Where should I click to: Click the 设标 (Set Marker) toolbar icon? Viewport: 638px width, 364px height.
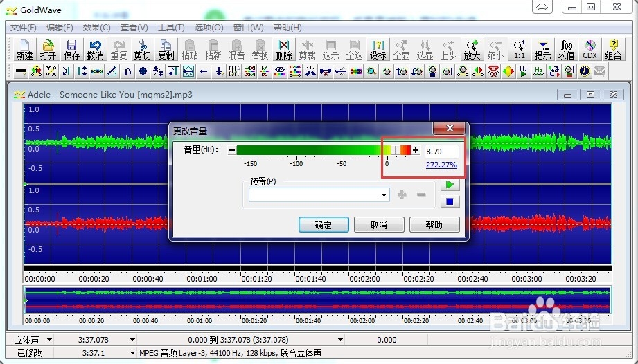coord(378,50)
